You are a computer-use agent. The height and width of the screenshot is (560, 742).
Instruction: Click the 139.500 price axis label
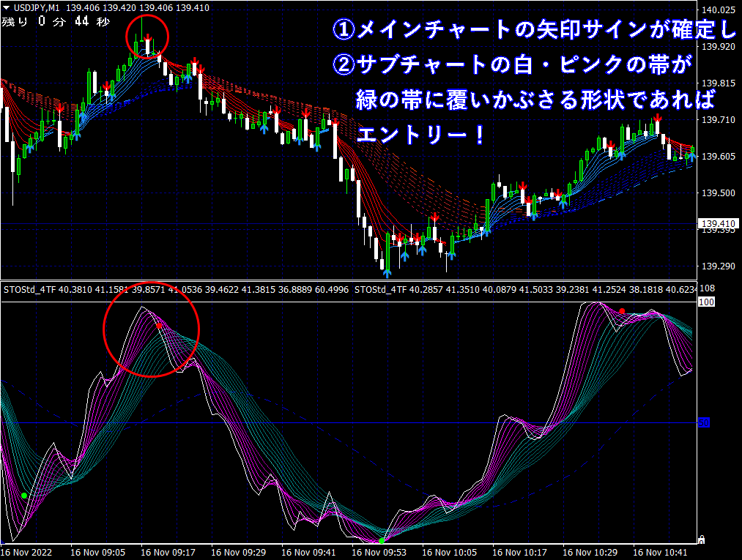(718, 193)
